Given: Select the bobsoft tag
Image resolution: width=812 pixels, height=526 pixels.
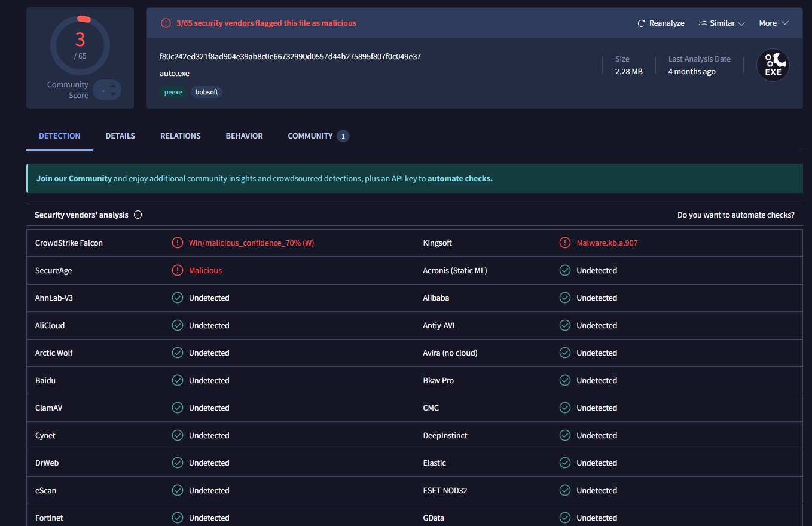Looking at the screenshot, I should tap(207, 92).
